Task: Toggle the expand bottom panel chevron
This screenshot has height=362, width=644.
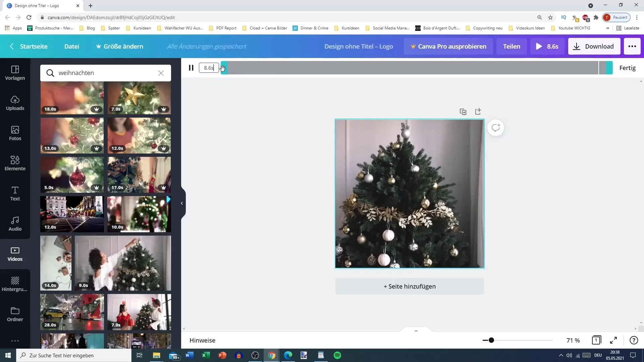Action: (x=416, y=330)
